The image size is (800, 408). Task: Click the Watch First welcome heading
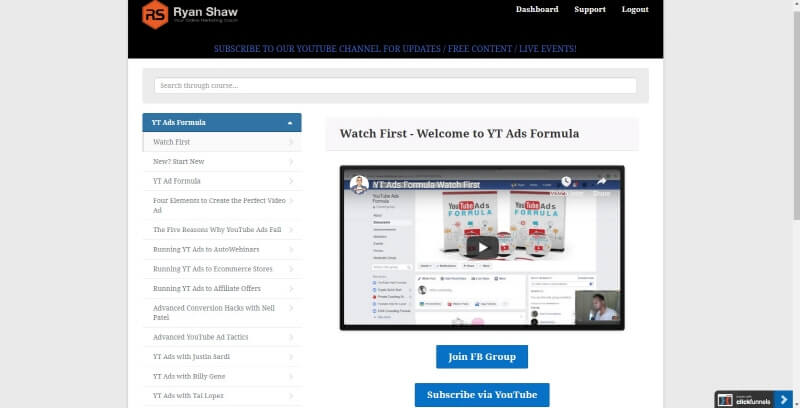coord(459,134)
